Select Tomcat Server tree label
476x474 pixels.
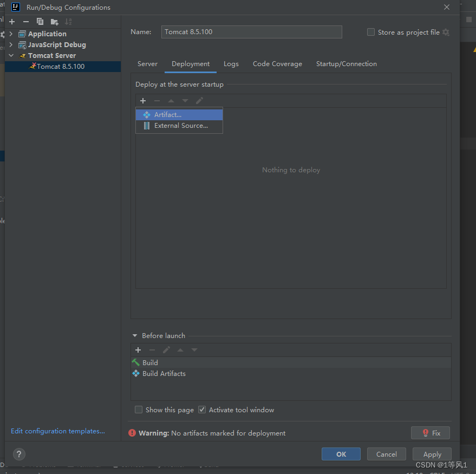[52, 56]
